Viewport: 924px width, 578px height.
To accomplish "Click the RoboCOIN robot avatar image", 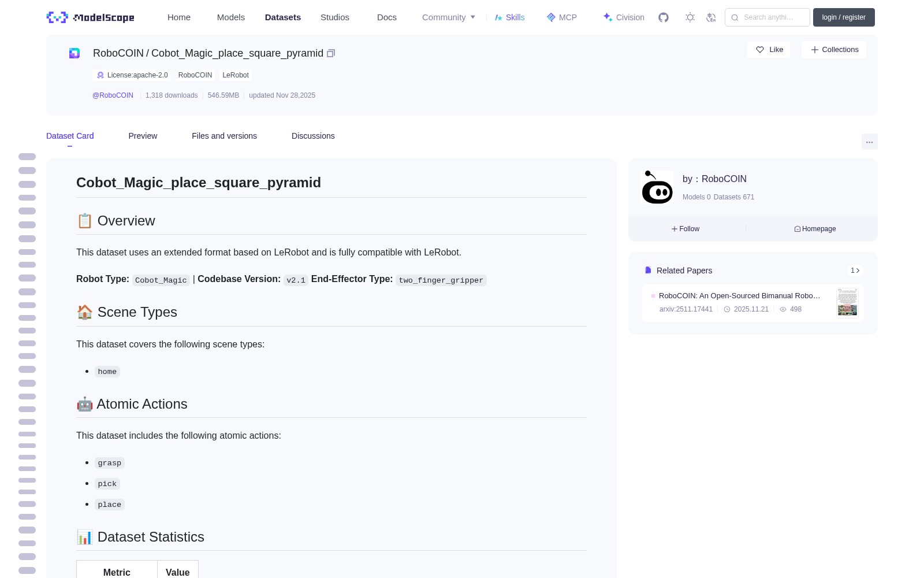I will coord(657,187).
